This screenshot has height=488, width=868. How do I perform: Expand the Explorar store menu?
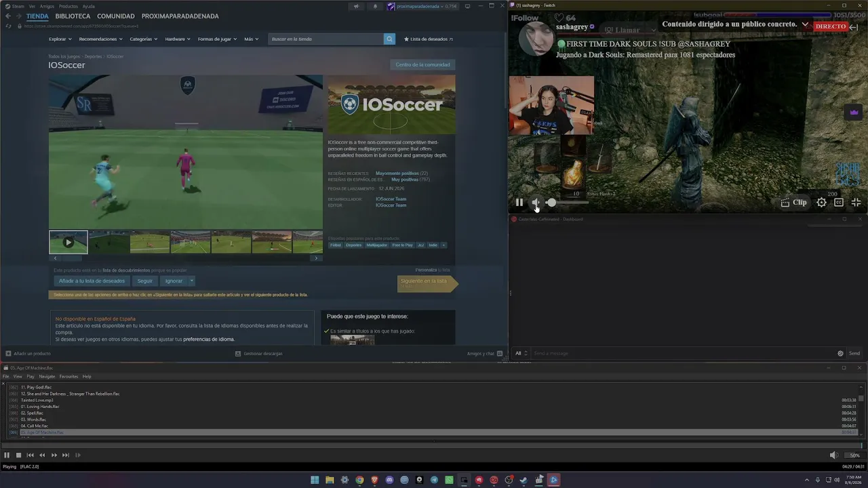60,39
